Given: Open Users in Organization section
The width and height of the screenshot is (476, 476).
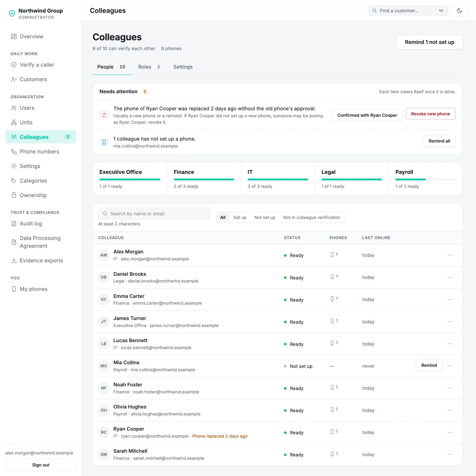Looking at the screenshot, I should [41, 108].
